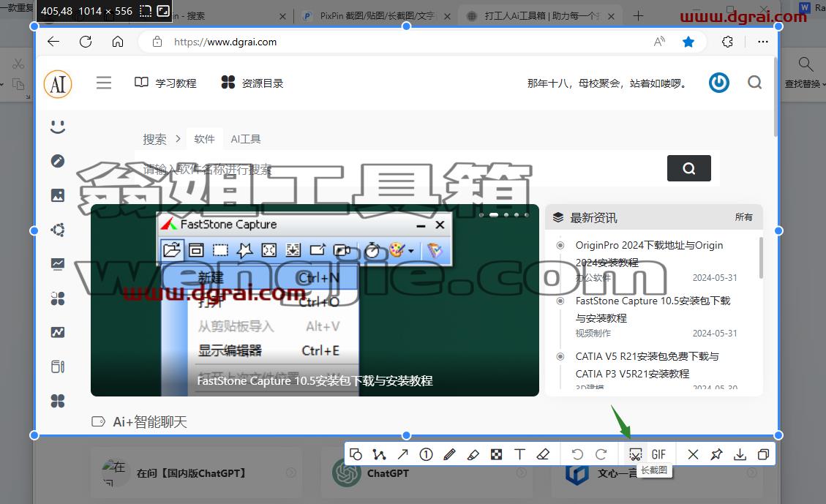The image size is (826, 504).
Task: Redo the annotation
Action: click(x=601, y=454)
